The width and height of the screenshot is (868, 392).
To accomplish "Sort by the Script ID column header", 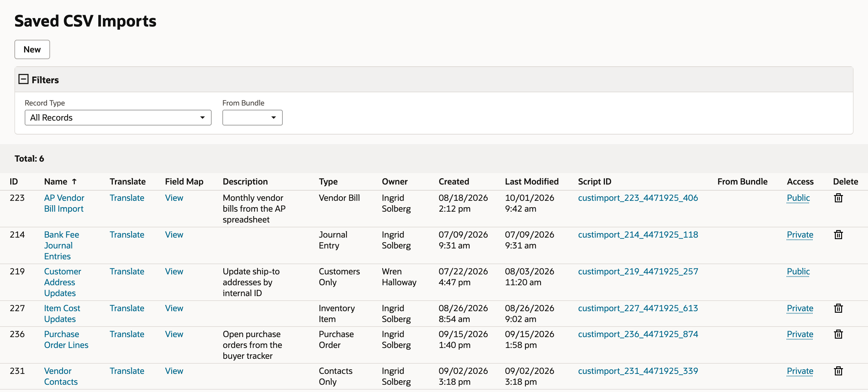I will pos(594,182).
